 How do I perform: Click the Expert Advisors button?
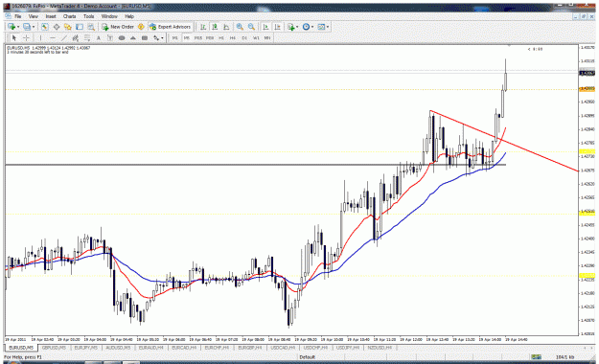tap(170, 27)
